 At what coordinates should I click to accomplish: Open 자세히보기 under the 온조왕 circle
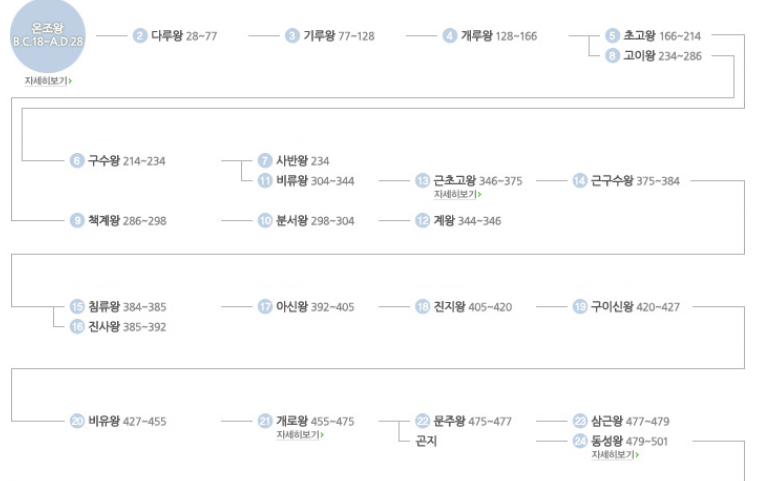pyautogui.click(x=48, y=80)
